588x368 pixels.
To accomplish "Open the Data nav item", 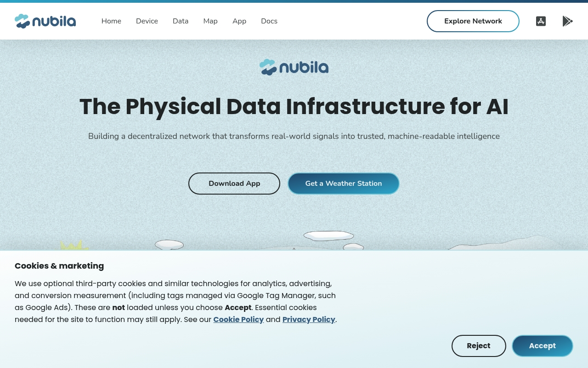I will coord(181,21).
